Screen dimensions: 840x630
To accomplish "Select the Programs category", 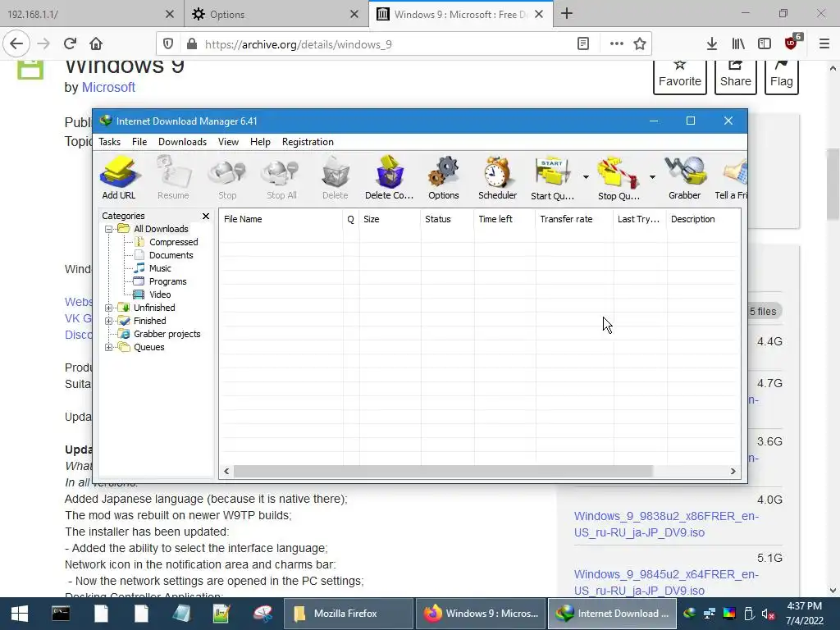I will (x=167, y=281).
